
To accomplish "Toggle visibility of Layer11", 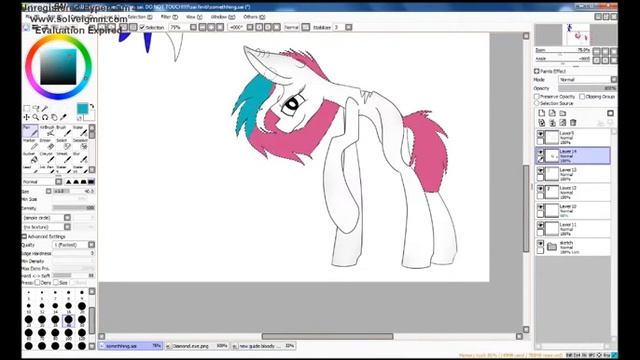I will click(x=540, y=225).
